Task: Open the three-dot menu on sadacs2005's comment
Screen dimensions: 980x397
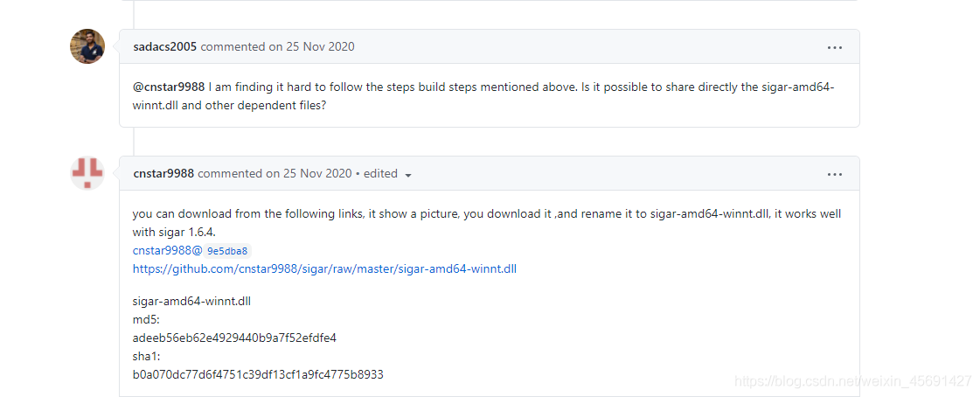Action: point(834,47)
